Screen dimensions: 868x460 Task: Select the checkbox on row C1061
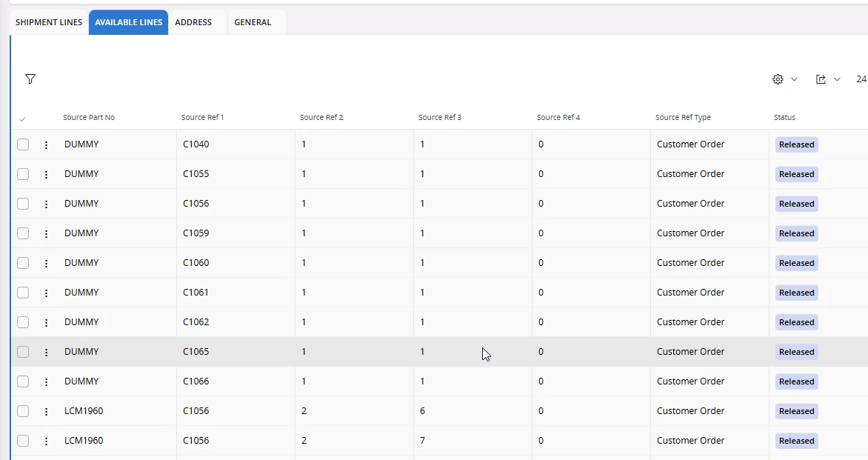pos(23,293)
